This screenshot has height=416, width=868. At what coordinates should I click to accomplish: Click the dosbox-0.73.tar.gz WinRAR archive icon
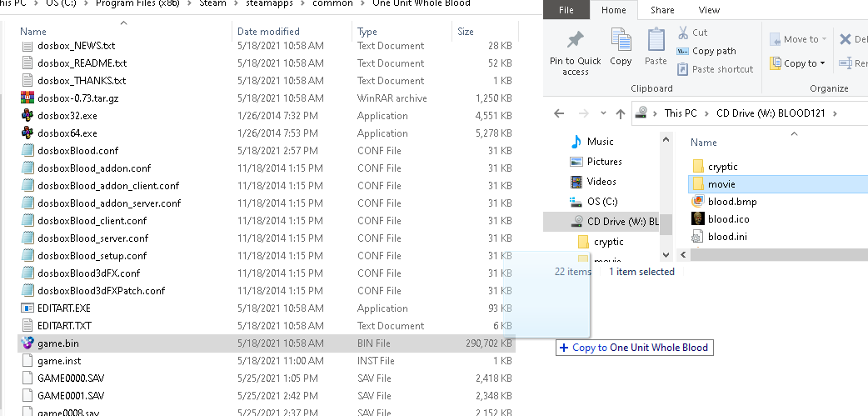tap(27, 98)
